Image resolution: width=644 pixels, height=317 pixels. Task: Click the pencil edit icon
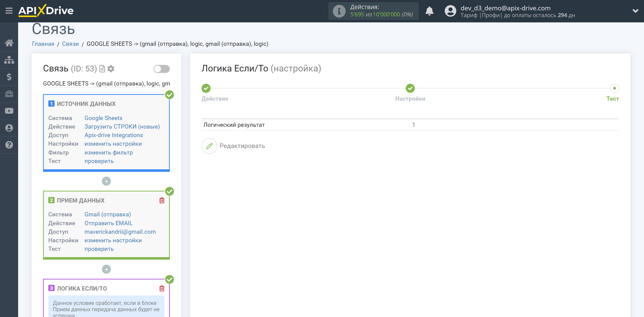209,146
